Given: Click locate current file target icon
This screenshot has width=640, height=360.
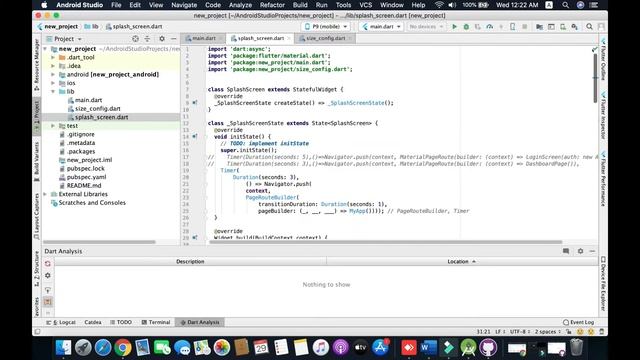Looking at the screenshot, I should coord(136,39).
